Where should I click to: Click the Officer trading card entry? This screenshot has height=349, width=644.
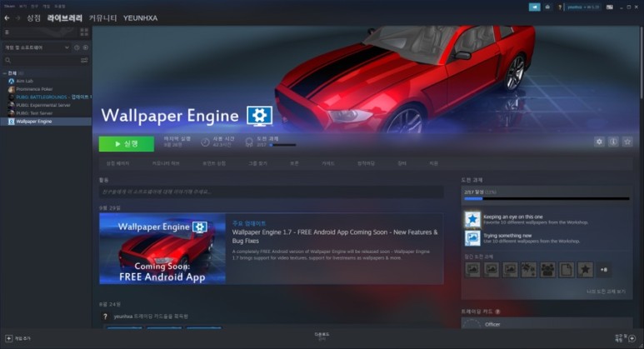[547, 323]
